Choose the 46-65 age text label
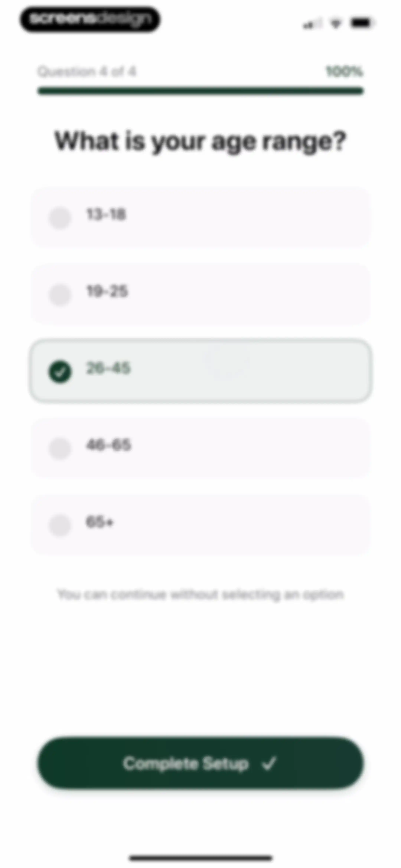 [x=108, y=445]
